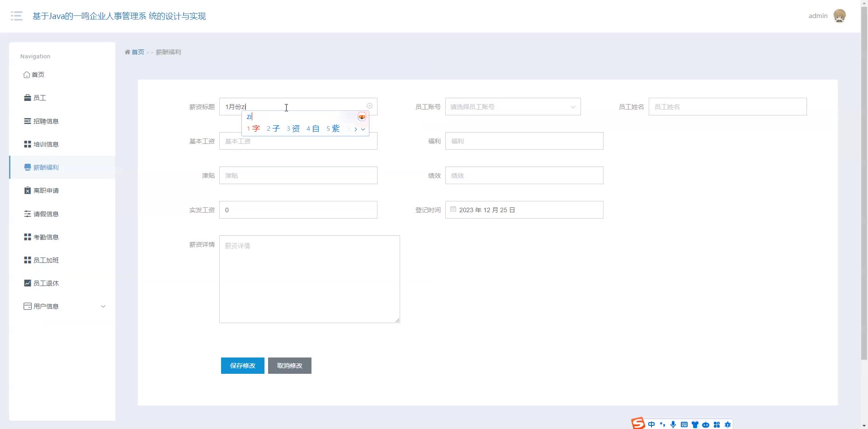Select candidate 4 自
Image resolution: width=868 pixels, height=429 pixels.
tap(313, 129)
